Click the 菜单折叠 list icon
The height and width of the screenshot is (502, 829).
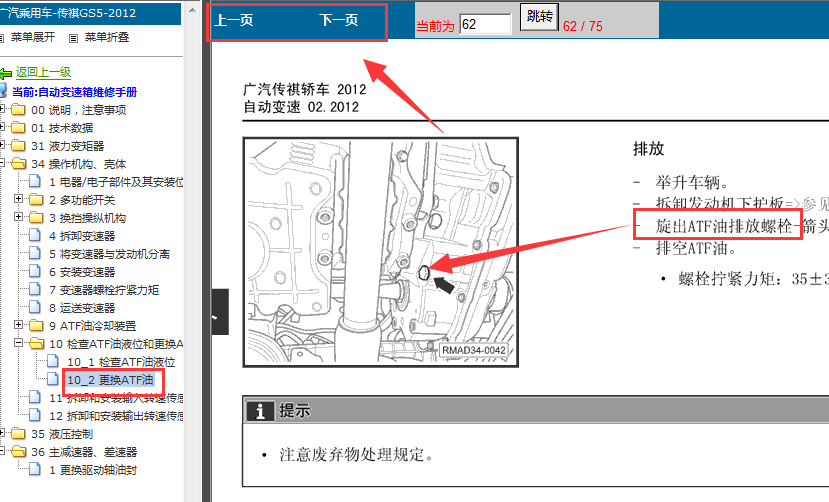pos(73,38)
